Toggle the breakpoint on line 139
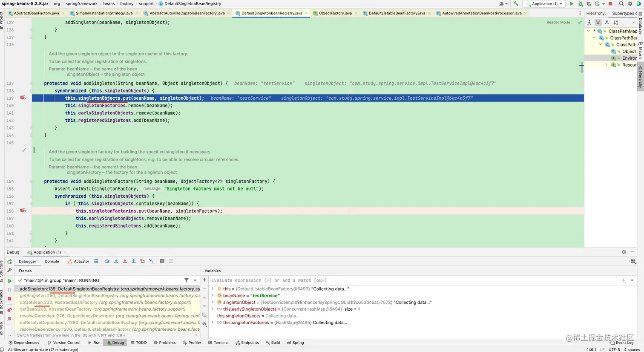The height and width of the screenshot is (352, 644). coord(23,98)
